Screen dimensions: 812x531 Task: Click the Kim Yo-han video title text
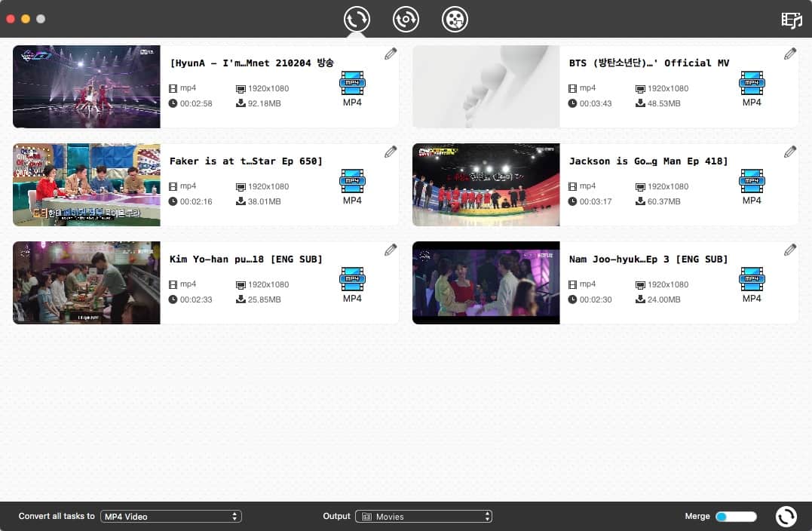[246, 259]
